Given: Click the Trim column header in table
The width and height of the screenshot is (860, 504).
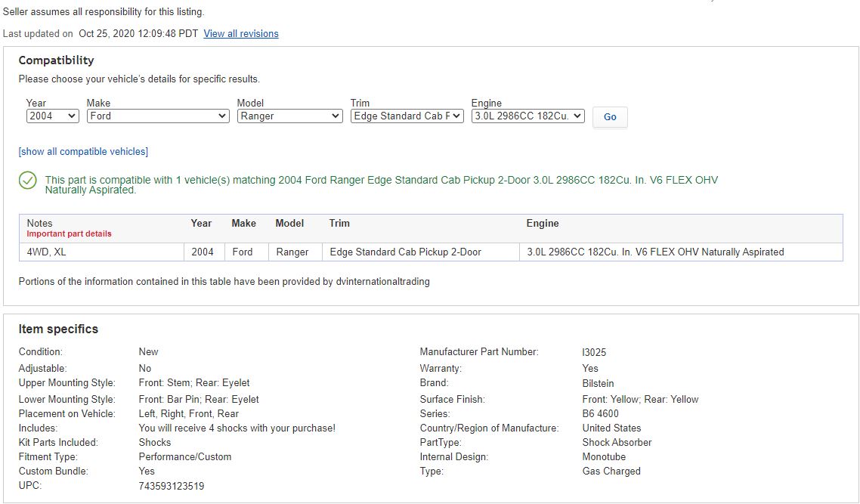Looking at the screenshot, I should coord(339,224).
